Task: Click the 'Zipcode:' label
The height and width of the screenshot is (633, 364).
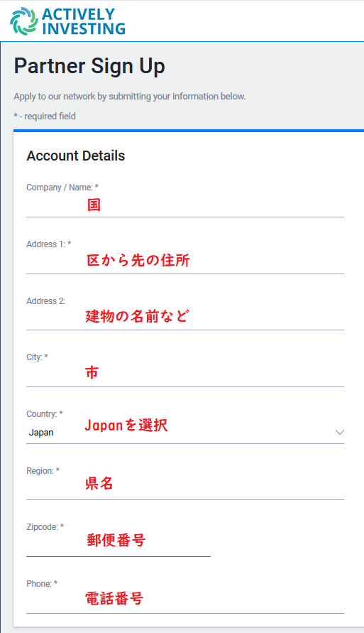Action: (x=45, y=527)
